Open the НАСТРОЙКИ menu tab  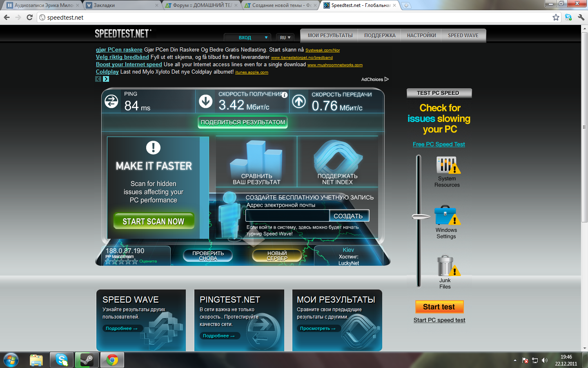tap(421, 36)
